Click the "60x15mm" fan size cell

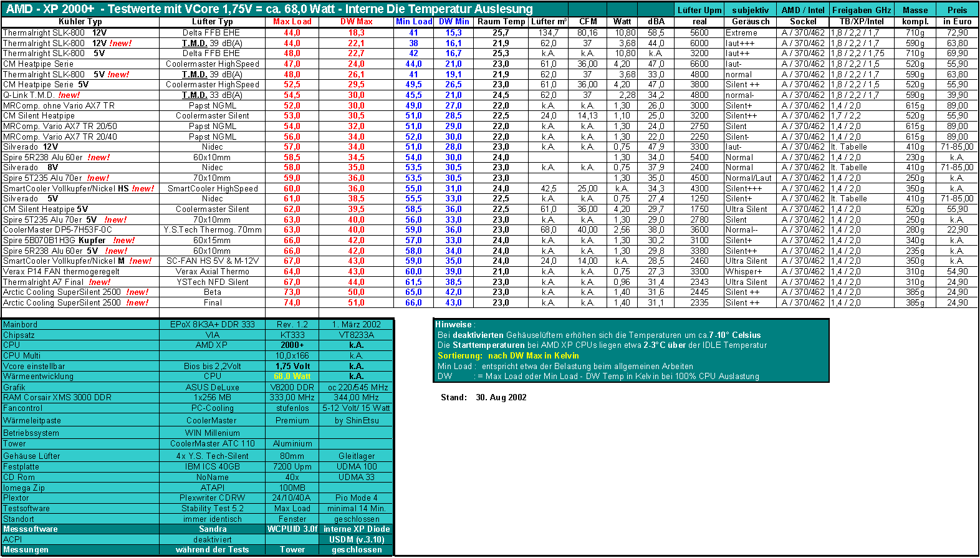(x=212, y=240)
